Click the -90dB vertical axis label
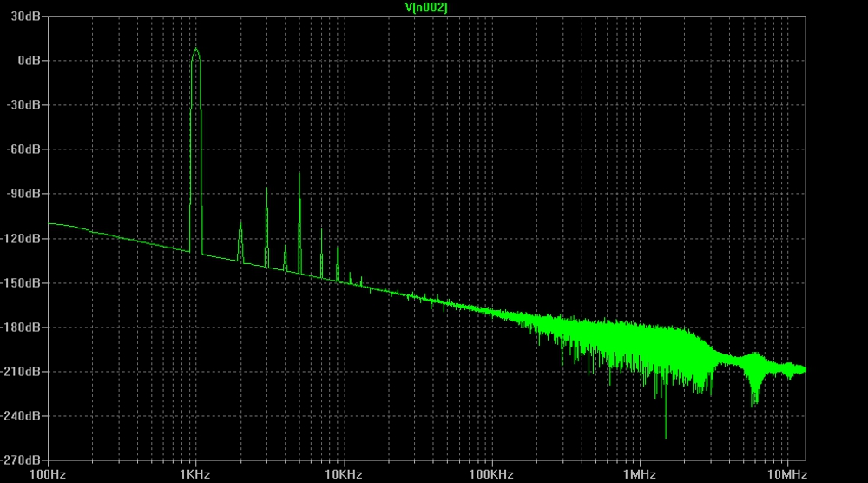This screenshot has height=483, width=868. point(27,194)
